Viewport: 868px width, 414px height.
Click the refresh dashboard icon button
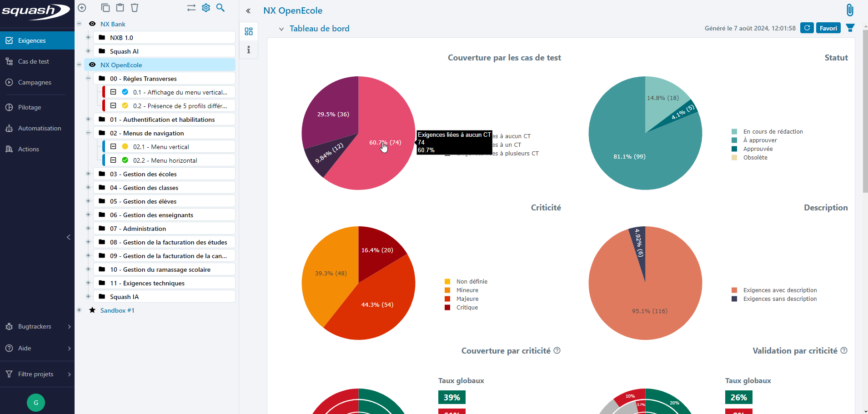pos(807,28)
